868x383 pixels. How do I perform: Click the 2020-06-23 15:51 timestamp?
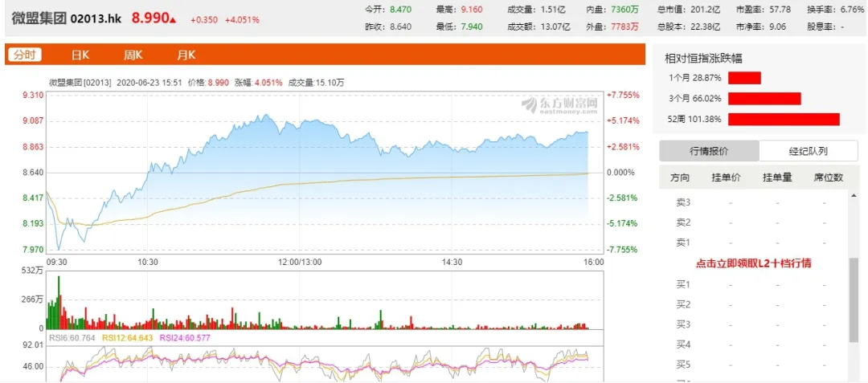pos(149,83)
